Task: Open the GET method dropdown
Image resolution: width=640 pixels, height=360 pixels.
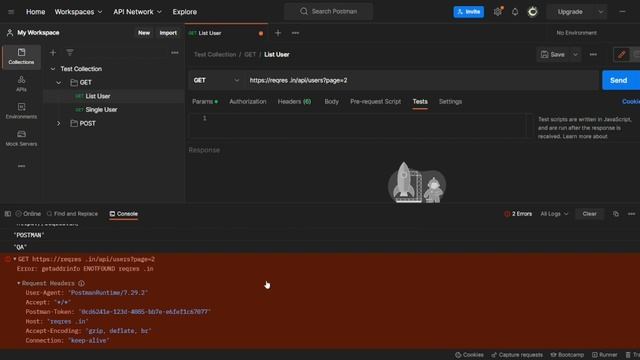Action: [216, 80]
